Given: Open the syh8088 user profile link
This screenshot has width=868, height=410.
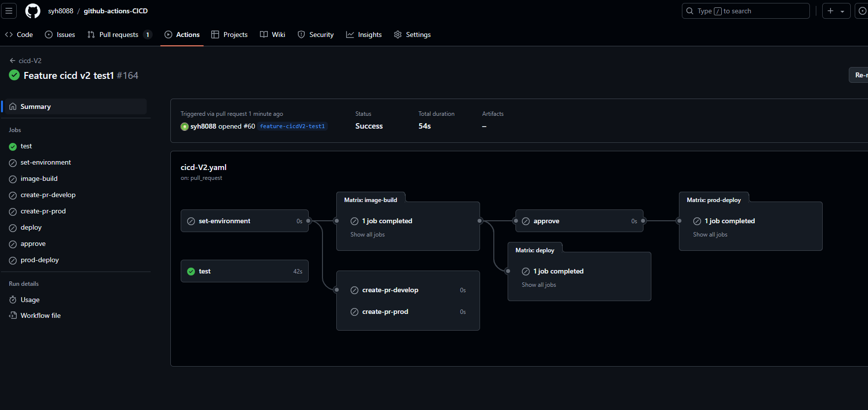Looking at the screenshot, I should pyautogui.click(x=61, y=11).
